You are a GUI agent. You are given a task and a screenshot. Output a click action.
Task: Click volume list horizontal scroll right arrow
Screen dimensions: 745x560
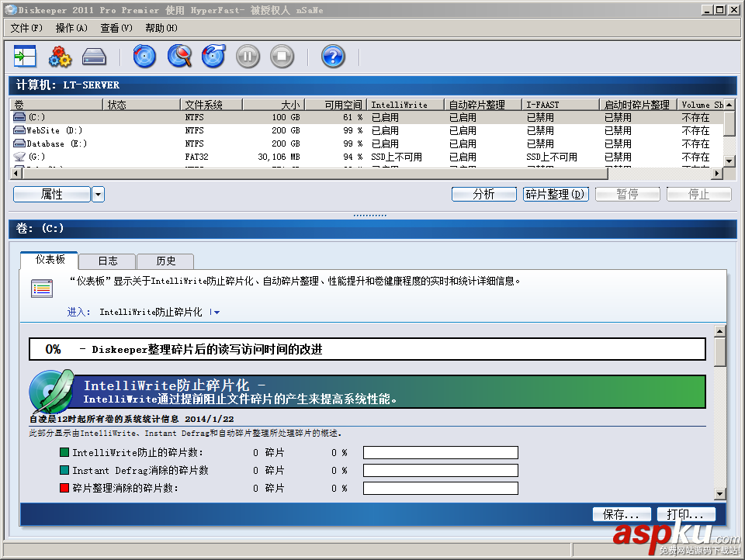(x=717, y=174)
